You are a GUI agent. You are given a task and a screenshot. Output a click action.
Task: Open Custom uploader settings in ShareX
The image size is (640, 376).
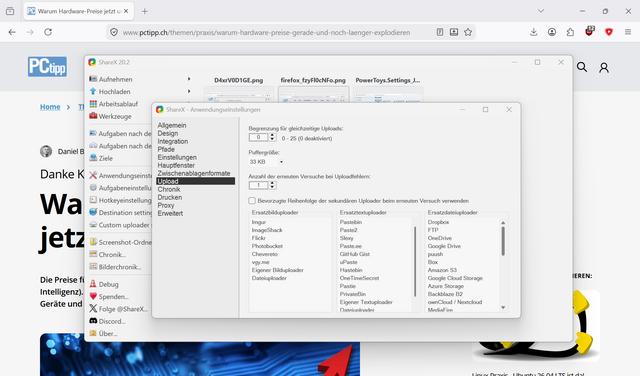(x=120, y=225)
